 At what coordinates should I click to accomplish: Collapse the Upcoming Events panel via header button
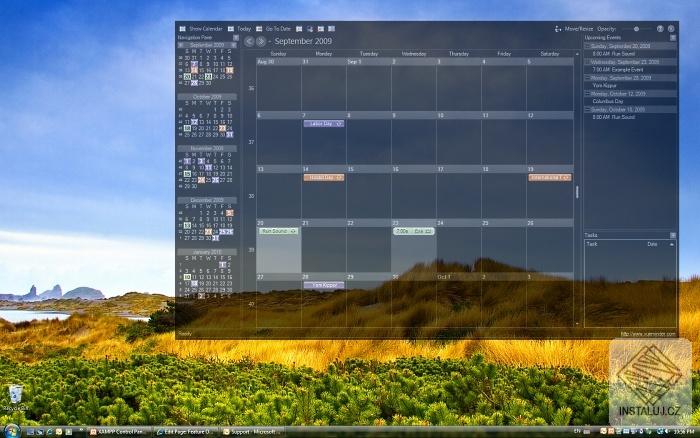(x=673, y=38)
